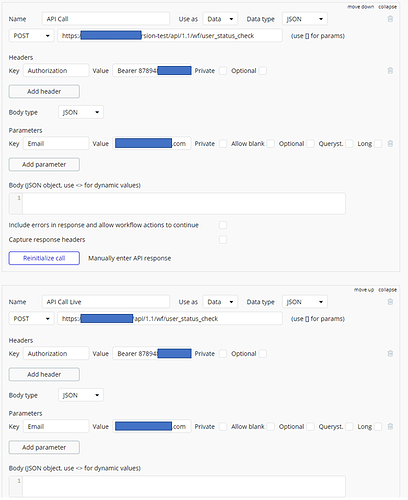408x500 pixels.
Task: Delete the API Call using its trash icon
Action: pyautogui.click(x=390, y=19)
